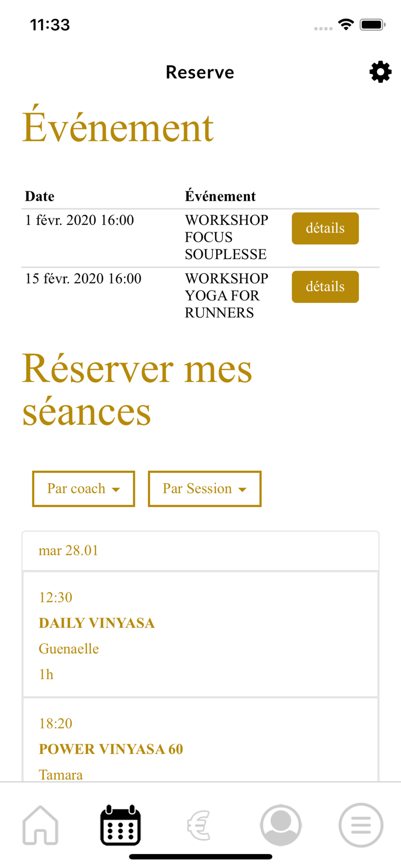Viewport: 401px width, 868px height.
Task: Go to the home tab icon
Action: (40, 825)
